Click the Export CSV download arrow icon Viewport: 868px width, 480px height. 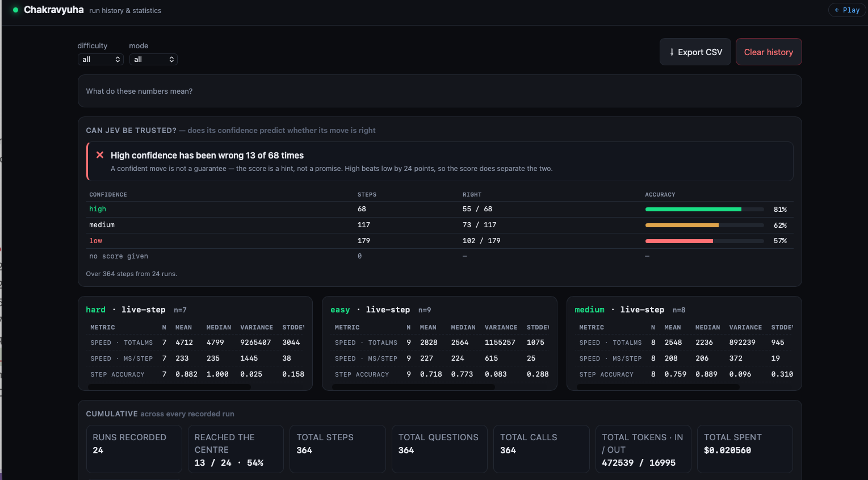point(672,52)
